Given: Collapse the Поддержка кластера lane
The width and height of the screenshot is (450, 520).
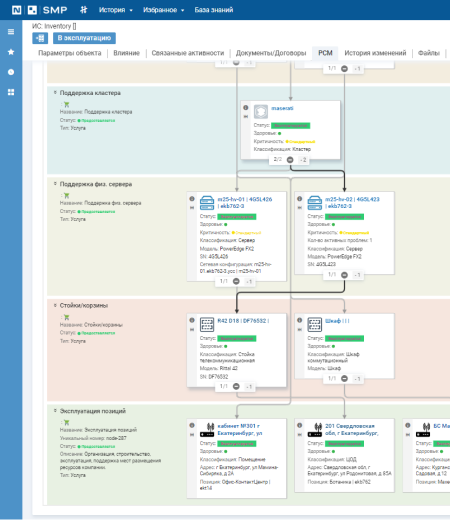Looking at the screenshot, I should click(x=55, y=92).
